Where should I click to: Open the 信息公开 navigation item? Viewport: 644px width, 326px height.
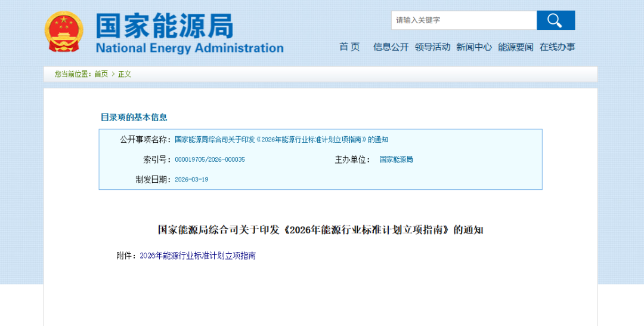(391, 47)
